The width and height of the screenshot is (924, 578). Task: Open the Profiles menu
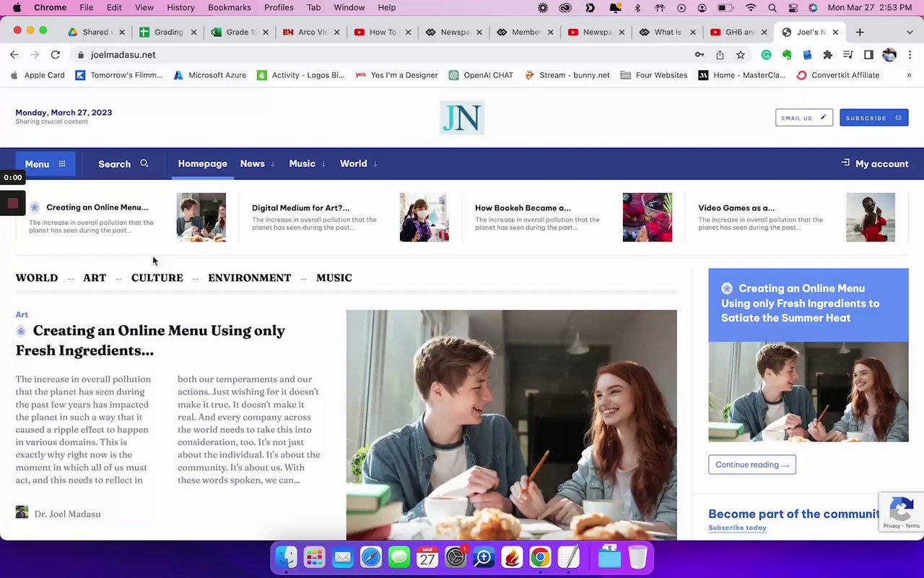coord(279,8)
